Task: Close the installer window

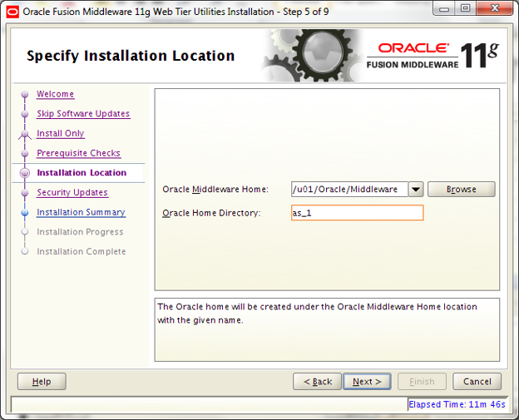Action: (x=495, y=8)
